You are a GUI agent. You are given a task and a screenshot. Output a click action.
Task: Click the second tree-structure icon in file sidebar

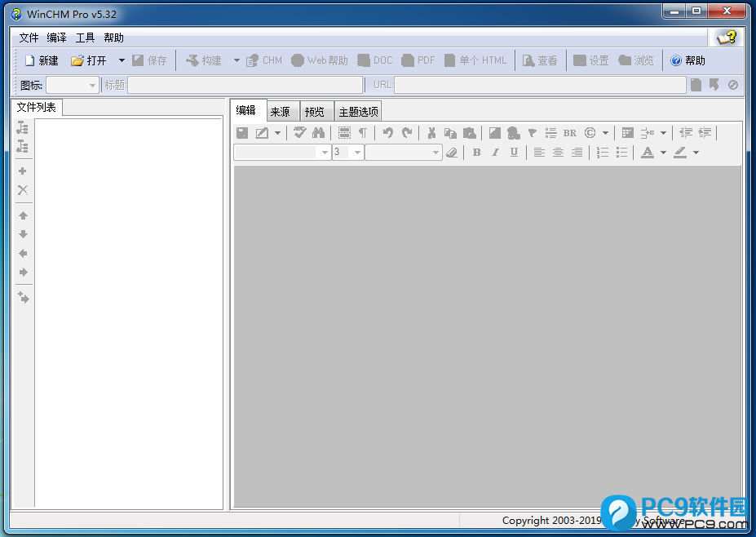tap(23, 146)
